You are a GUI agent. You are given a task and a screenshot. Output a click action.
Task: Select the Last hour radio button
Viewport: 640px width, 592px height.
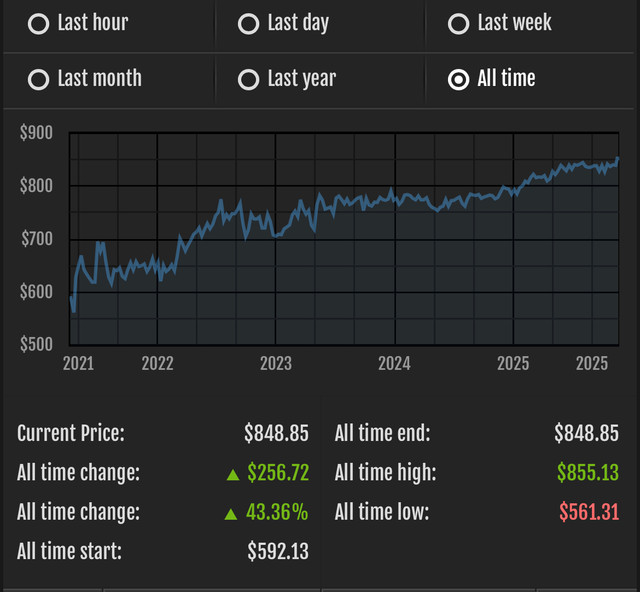tap(38, 24)
